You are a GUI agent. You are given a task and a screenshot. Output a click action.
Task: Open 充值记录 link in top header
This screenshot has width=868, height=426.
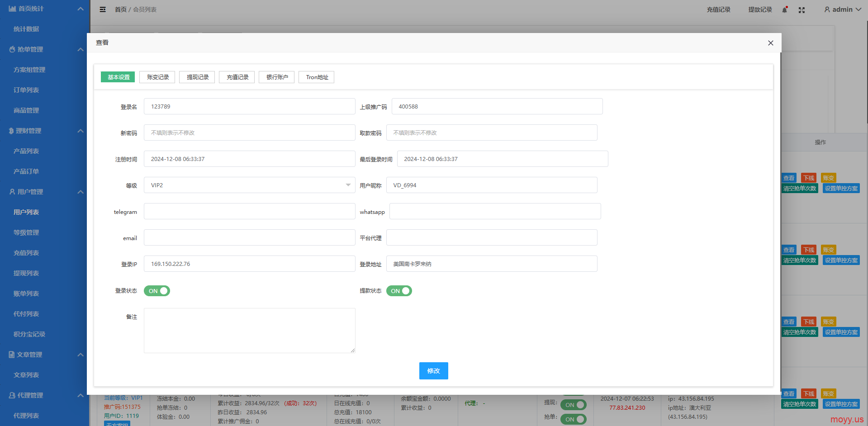click(x=718, y=9)
